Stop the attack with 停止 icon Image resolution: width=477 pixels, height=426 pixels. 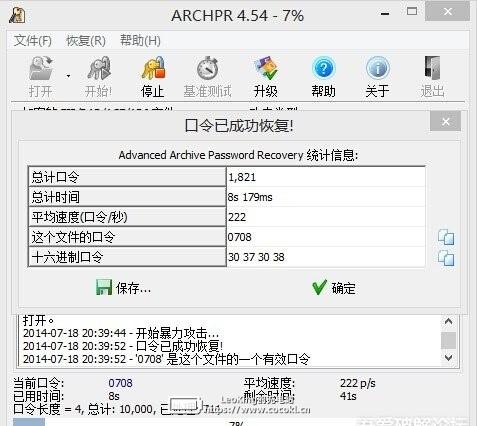tap(153, 68)
